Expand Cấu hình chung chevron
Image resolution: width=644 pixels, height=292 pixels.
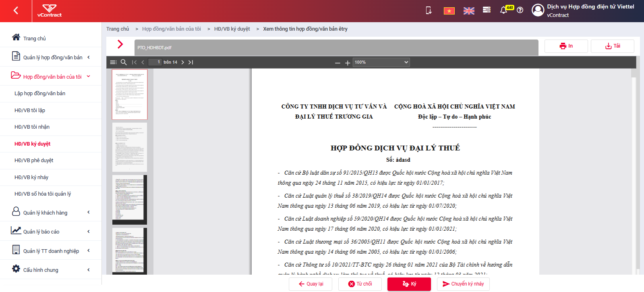pyautogui.click(x=89, y=270)
